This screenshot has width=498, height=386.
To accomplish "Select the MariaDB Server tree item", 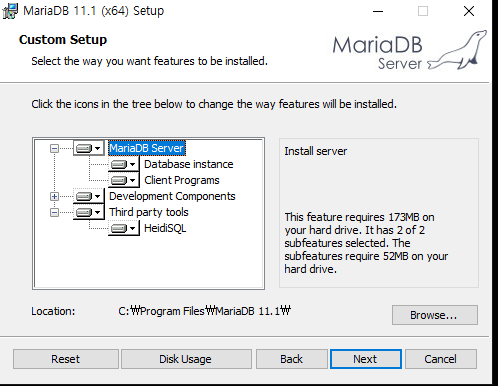I will coord(147,148).
